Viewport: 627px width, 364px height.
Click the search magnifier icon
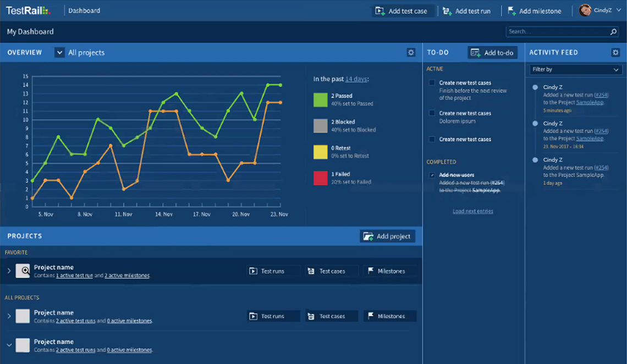[614, 32]
